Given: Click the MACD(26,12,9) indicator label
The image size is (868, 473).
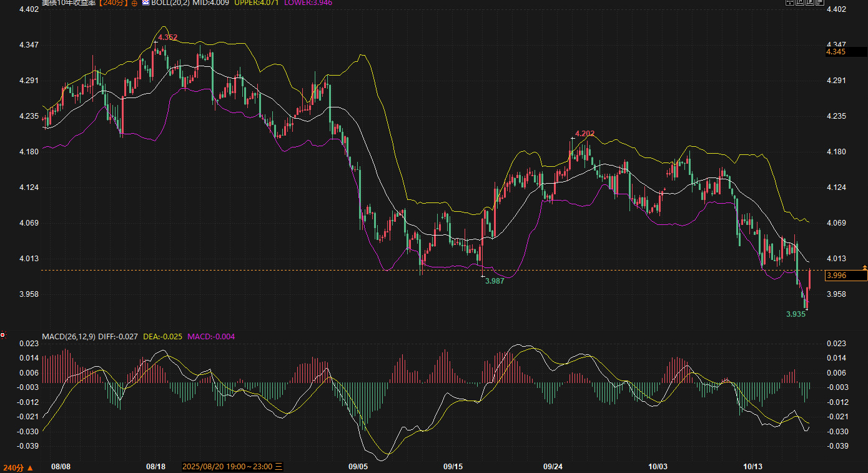Looking at the screenshot, I should [x=69, y=337].
